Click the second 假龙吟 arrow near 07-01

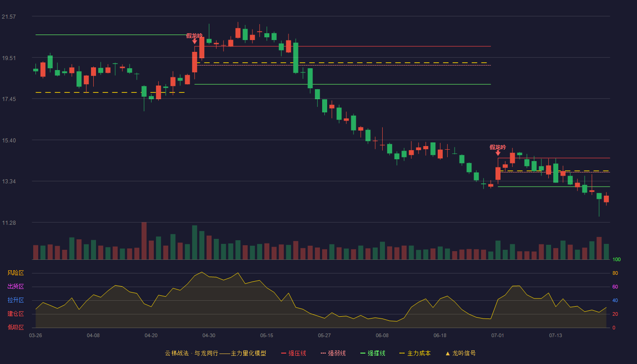pos(498,153)
